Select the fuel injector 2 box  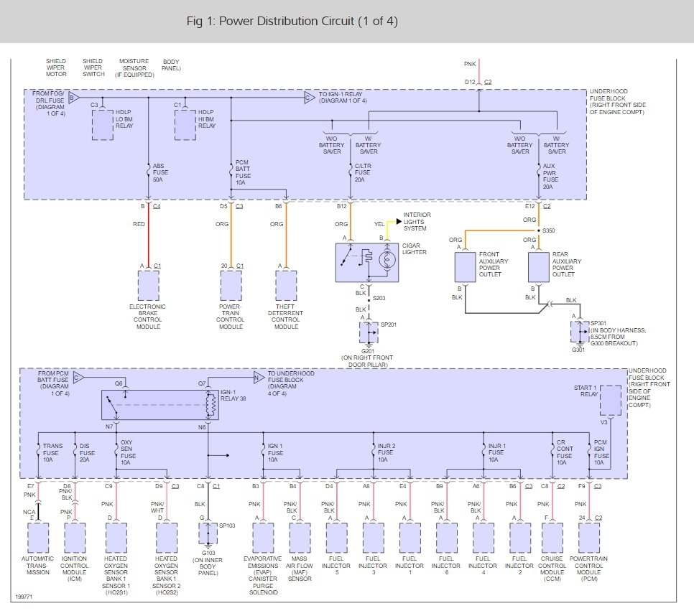tap(520, 538)
